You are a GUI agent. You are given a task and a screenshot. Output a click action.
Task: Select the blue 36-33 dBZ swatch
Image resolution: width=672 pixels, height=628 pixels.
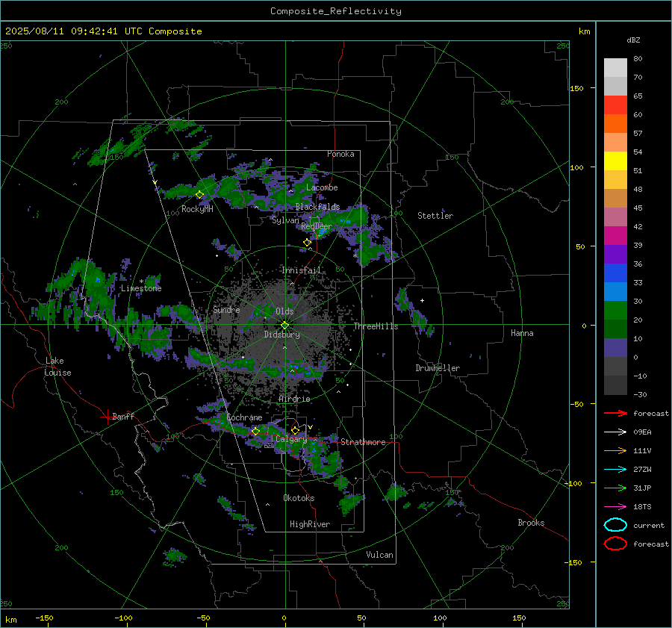[615, 273]
